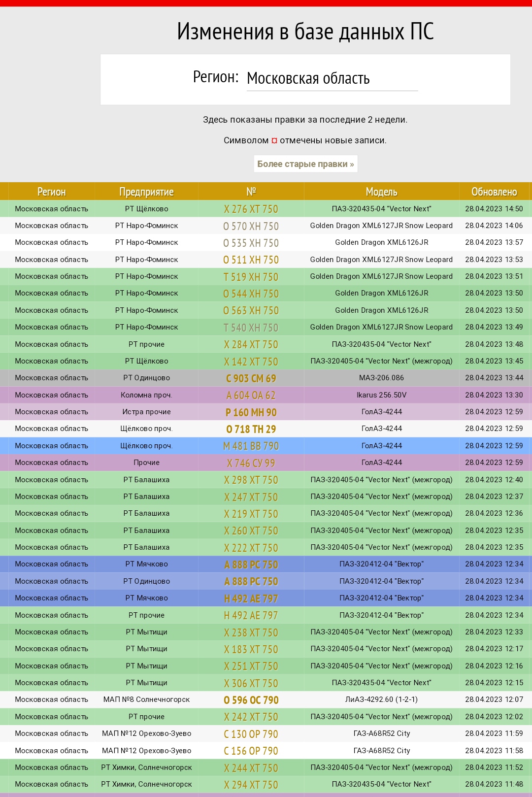
Task: Open plate number Х 242 ХТ 750
Action: [x=251, y=717]
